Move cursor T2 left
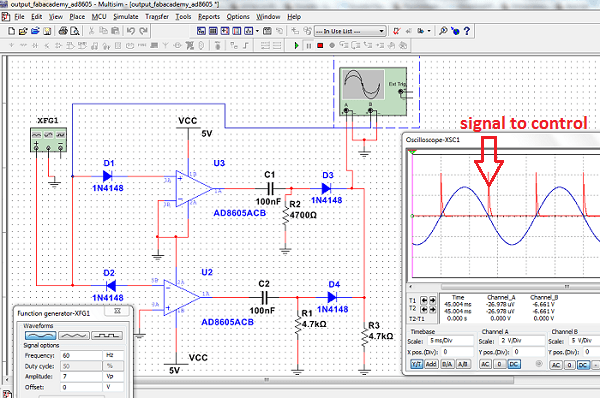Screen dimensions: 600x398 (424, 309)
